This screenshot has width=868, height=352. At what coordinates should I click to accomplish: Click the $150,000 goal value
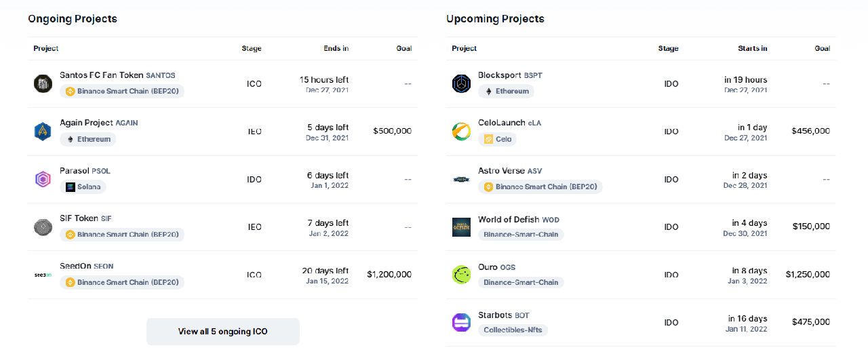click(x=811, y=227)
